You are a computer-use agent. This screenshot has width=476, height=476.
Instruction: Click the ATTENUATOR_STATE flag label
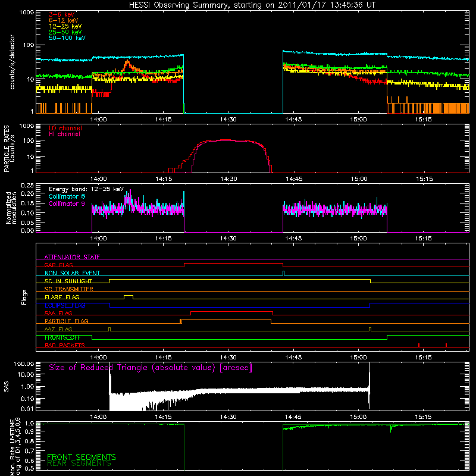tap(72, 257)
